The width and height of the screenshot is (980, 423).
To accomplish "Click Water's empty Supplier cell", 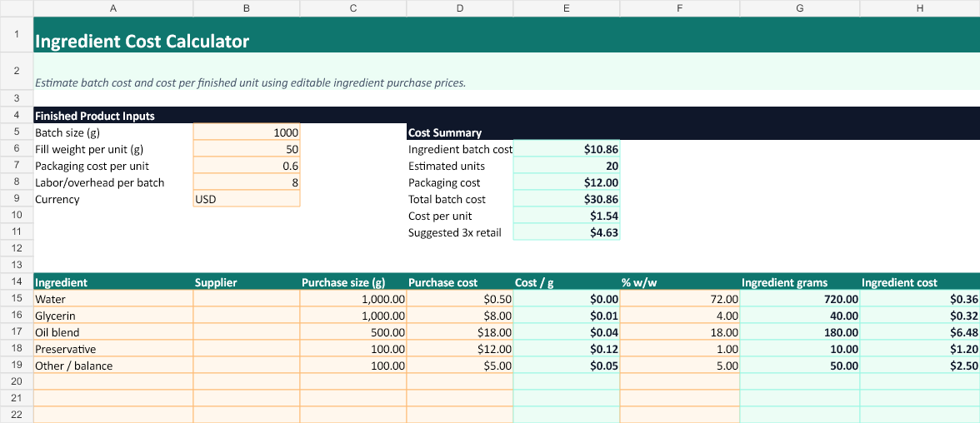I will (247, 299).
